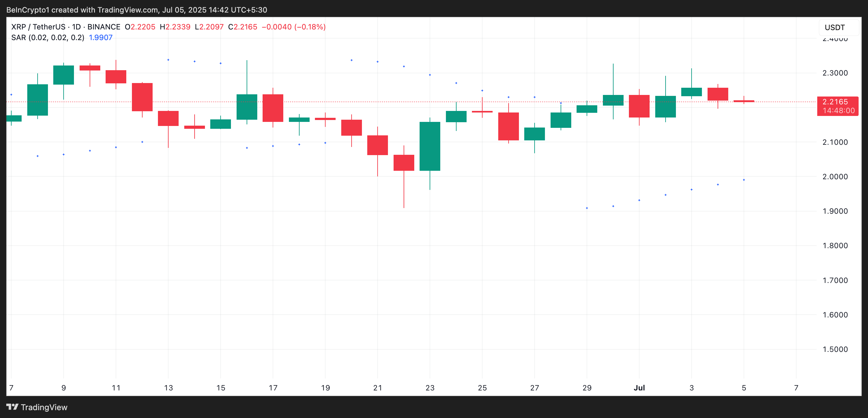Click the SAR indicator legend label
This screenshot has height=418, width=868.
tap(48, 37)
